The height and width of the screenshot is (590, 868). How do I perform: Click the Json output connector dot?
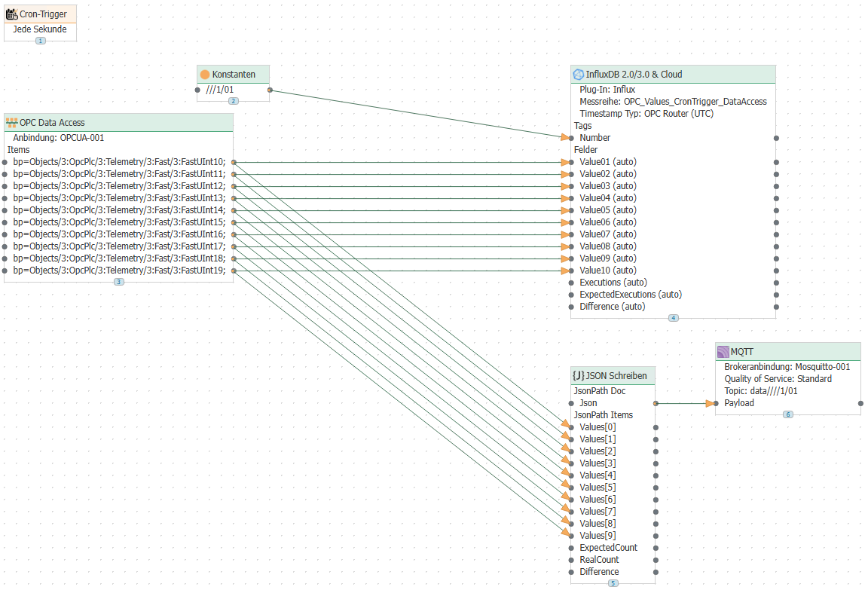[656, 403]
